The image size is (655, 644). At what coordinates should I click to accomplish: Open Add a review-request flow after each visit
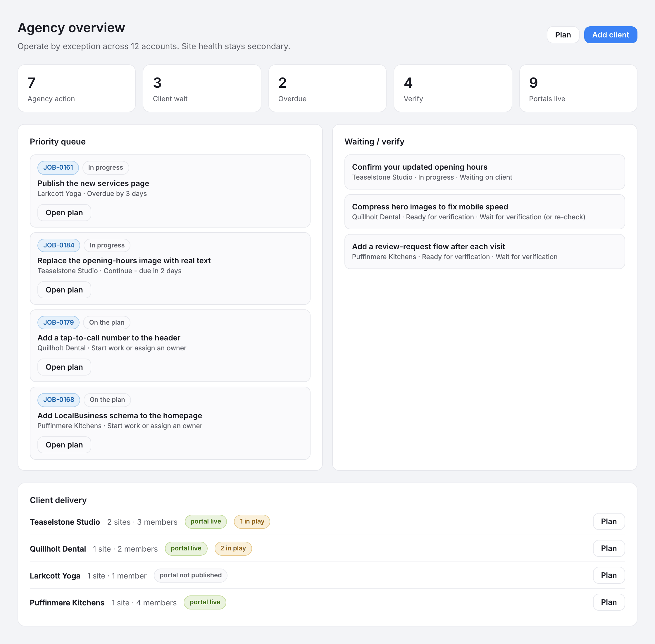(485, 252)
